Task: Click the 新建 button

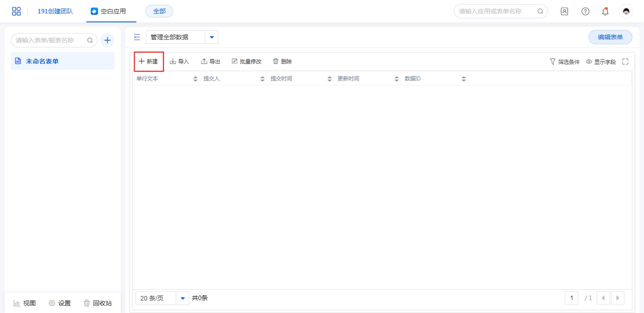Action: pos(148,62)
